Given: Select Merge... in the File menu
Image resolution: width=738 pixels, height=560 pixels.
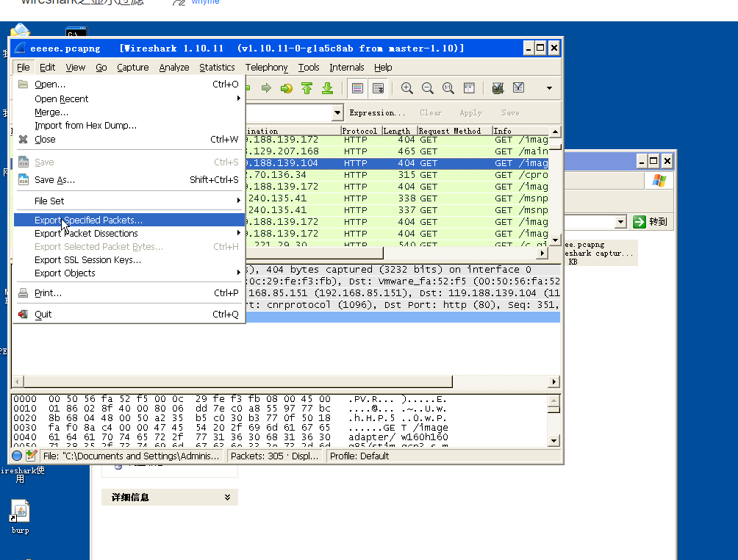Looking at the screenshot, I should [x=129, y=112].
